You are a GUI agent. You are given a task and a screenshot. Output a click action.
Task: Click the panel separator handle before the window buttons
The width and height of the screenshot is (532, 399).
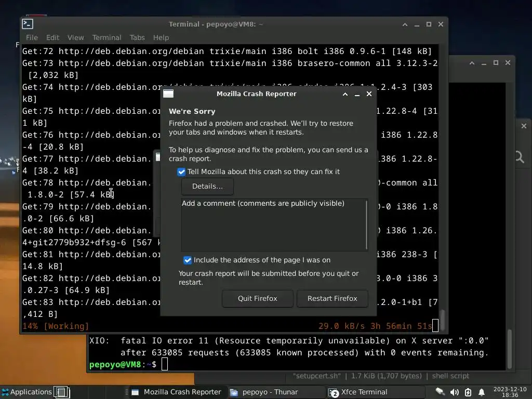pyautogui.click(x=127, y=392)
